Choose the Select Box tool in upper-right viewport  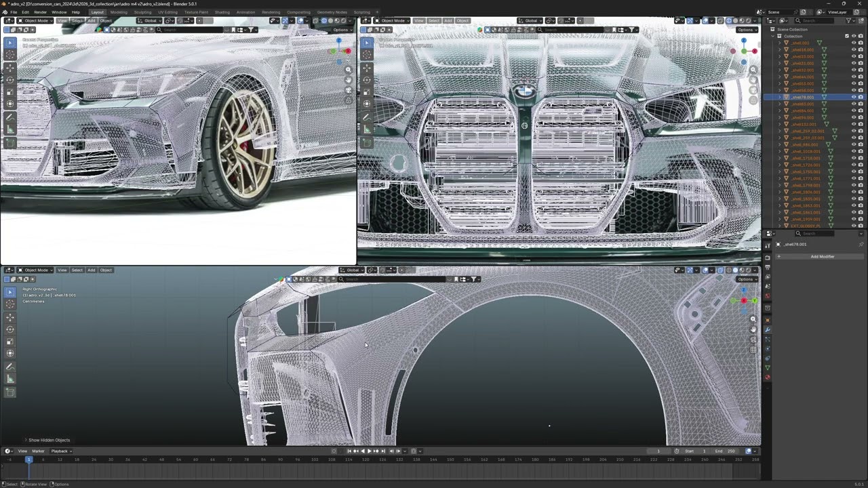pos(367,43)
